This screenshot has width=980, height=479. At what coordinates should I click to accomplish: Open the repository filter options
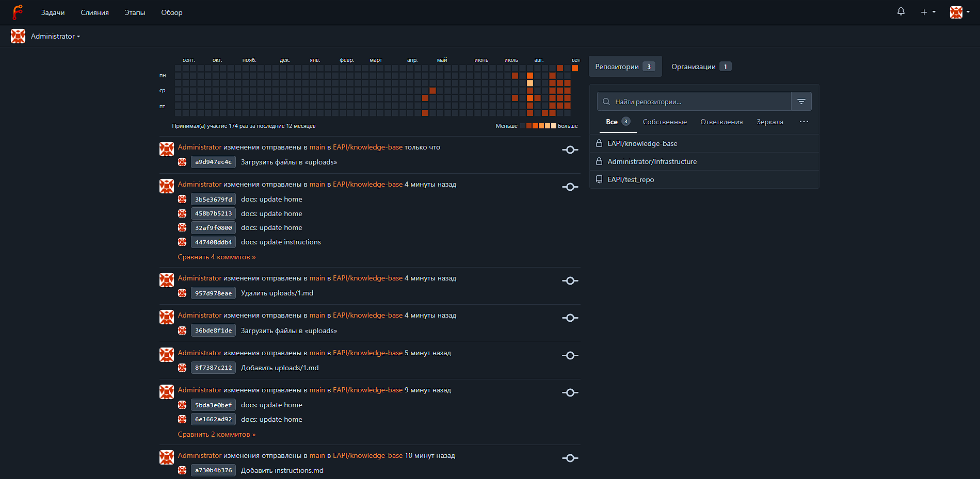click(x=801, y=102)
